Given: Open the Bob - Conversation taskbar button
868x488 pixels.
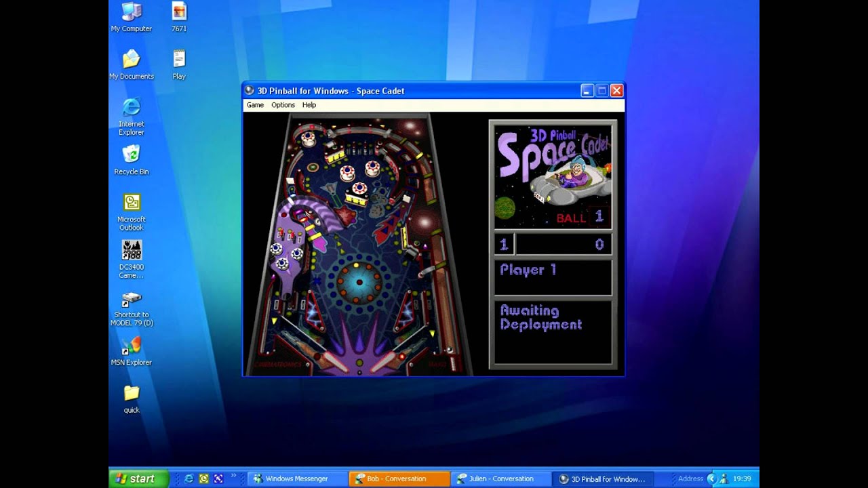Looking at the screenshot, I should coord(399,479).
